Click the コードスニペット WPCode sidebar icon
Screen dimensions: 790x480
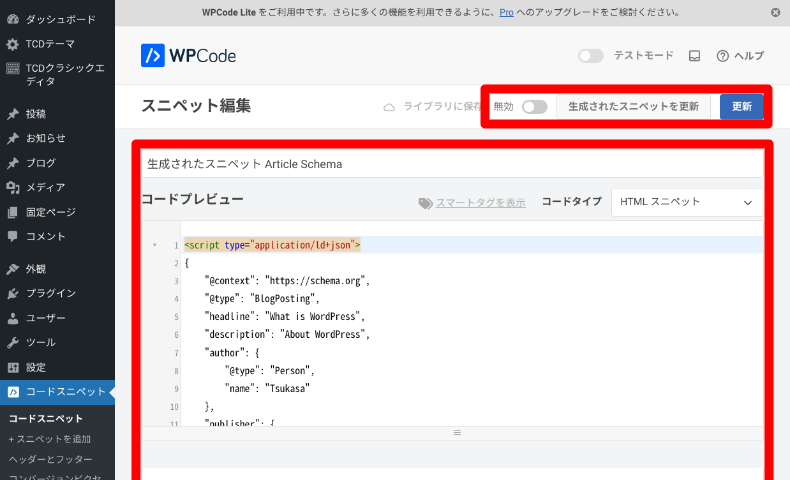pos(13,392)
